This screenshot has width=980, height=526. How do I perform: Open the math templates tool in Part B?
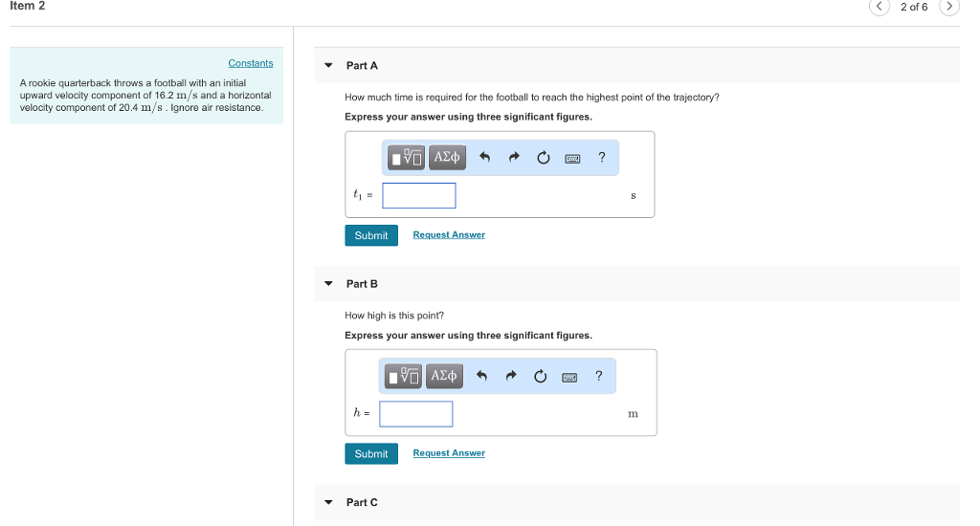[404, 376]
